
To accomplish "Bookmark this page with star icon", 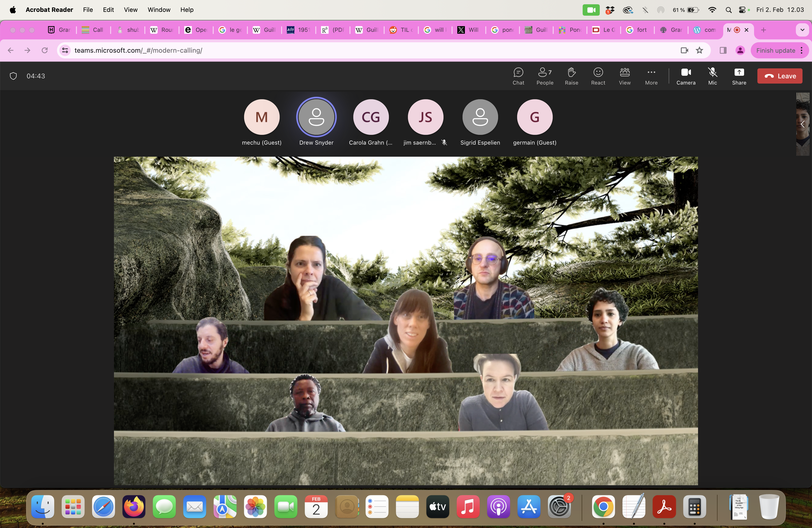I will [699, 51].
